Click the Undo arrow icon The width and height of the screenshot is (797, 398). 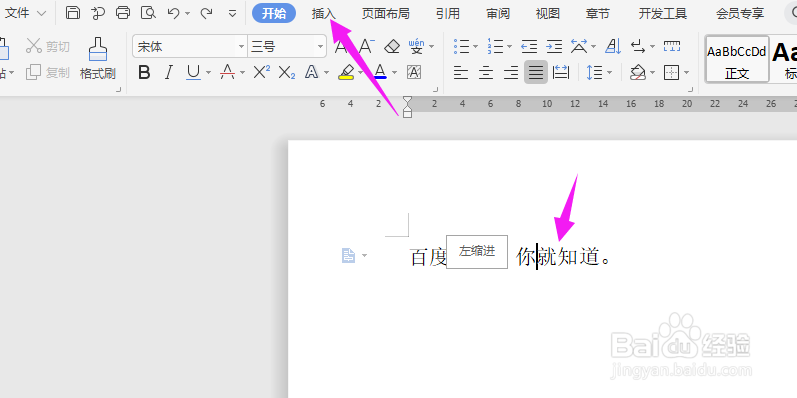tap(173, 13)
